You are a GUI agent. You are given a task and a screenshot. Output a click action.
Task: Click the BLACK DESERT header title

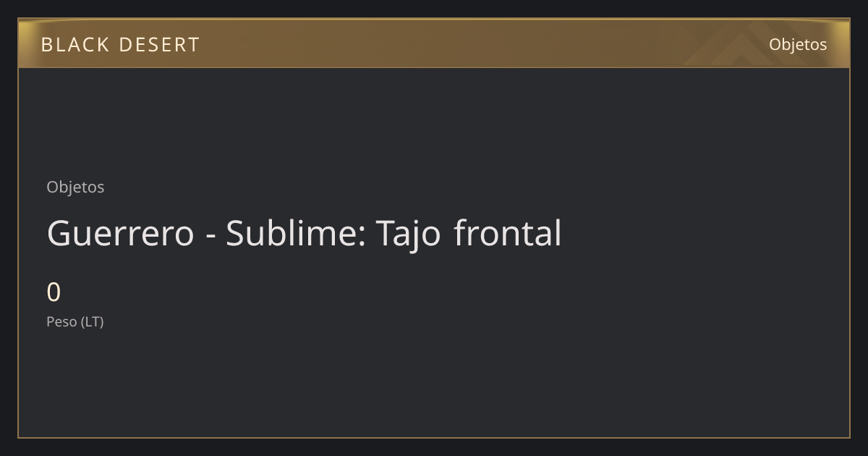click(x=120, y=45)
